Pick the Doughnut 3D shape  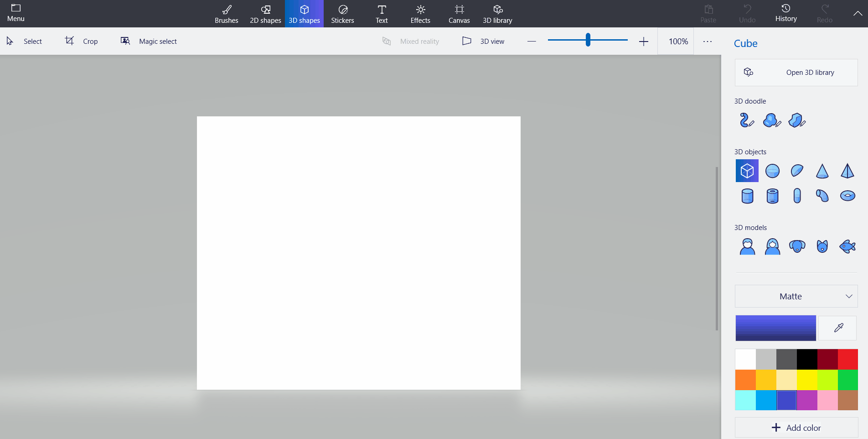click(847, 196)
